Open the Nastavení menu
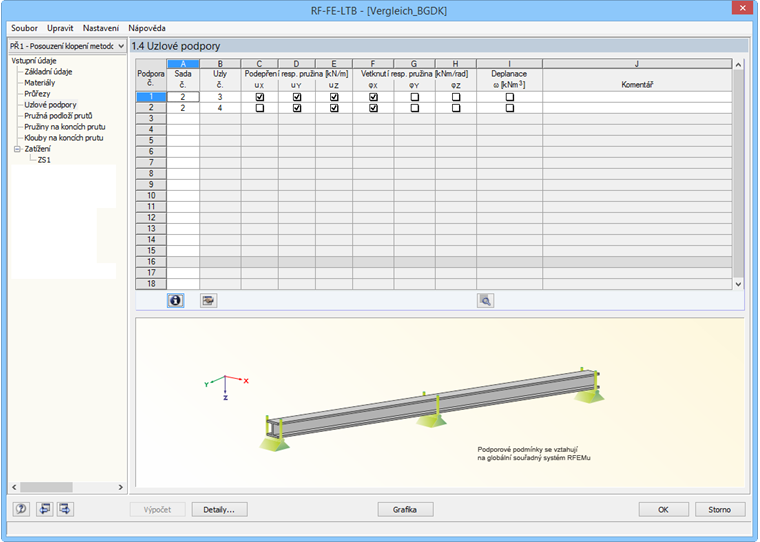The image size is (760, 542). pos(100,28)
